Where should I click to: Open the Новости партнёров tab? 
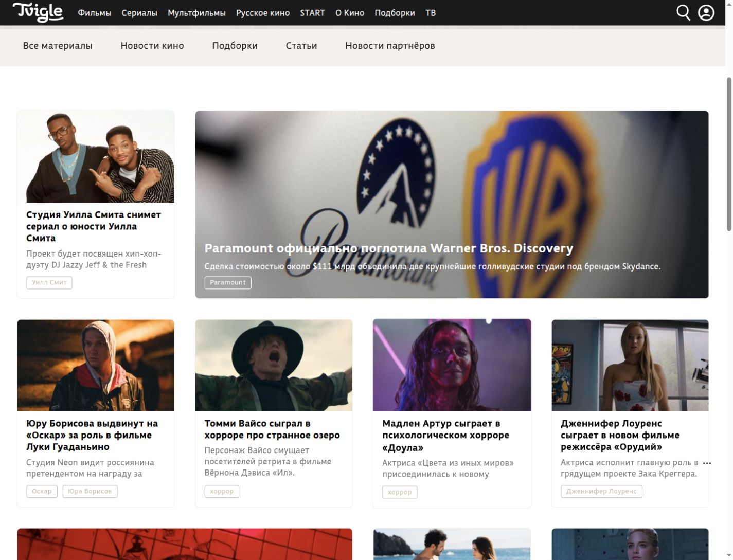[x=390, y=46]
